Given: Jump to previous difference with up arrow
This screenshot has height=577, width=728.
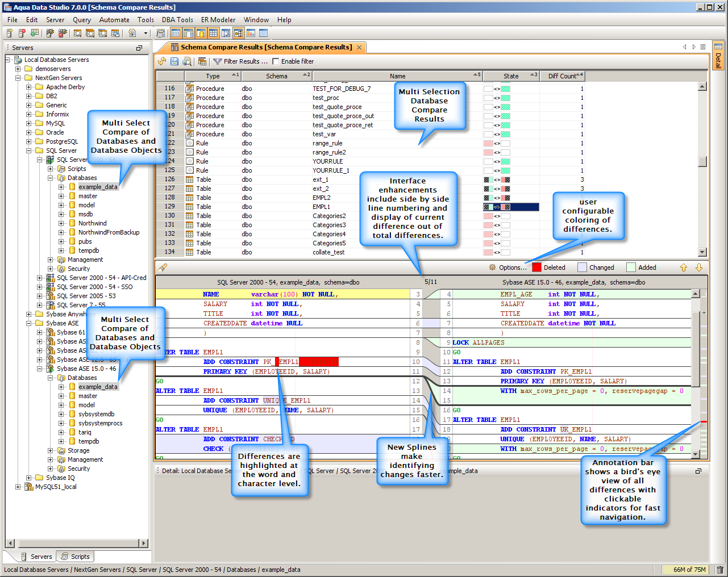Looking at the screenshot, I should tap(684, 267).
